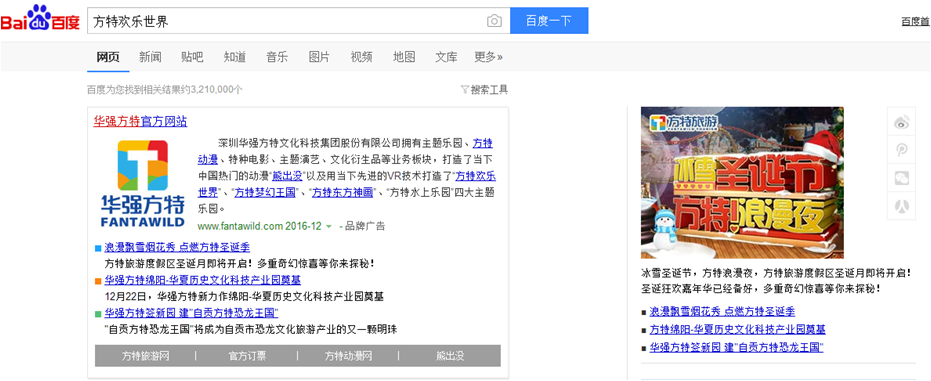This screenshot has width=931, height=381.
Task: Open the 地图 tab
Action: (x=404, y=57)
